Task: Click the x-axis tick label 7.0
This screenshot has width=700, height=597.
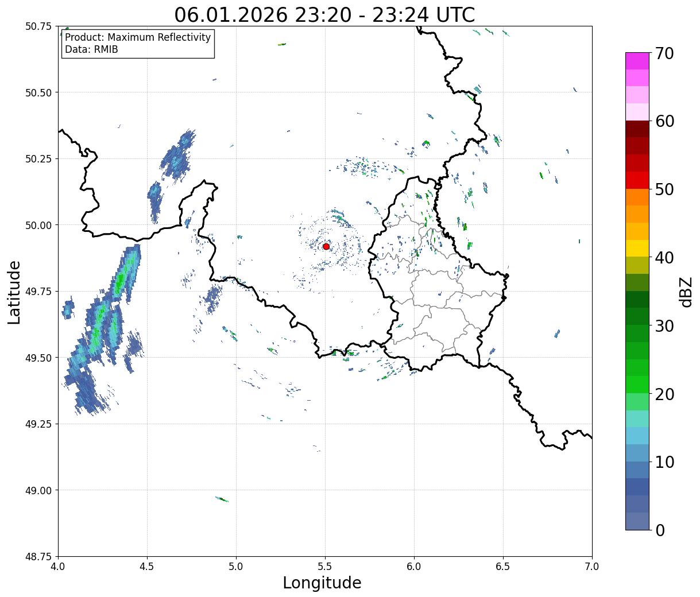Action: [592, 567]
